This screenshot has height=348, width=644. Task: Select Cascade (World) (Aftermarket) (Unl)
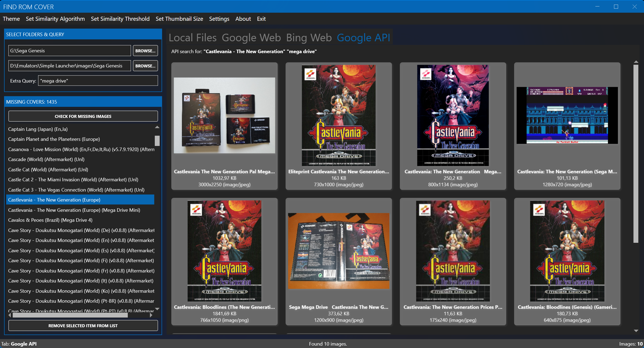tap(80, 159)
